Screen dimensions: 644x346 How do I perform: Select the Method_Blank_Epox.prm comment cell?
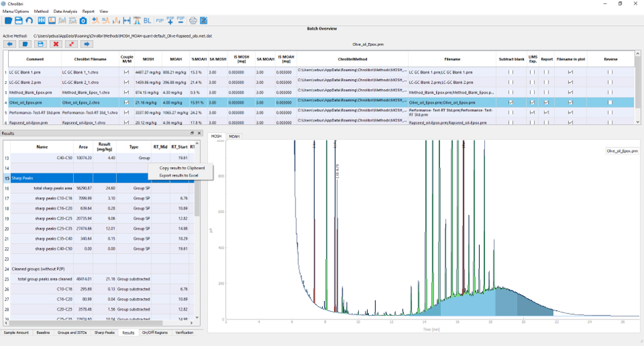pyautogui.click(x=35, y=92)
